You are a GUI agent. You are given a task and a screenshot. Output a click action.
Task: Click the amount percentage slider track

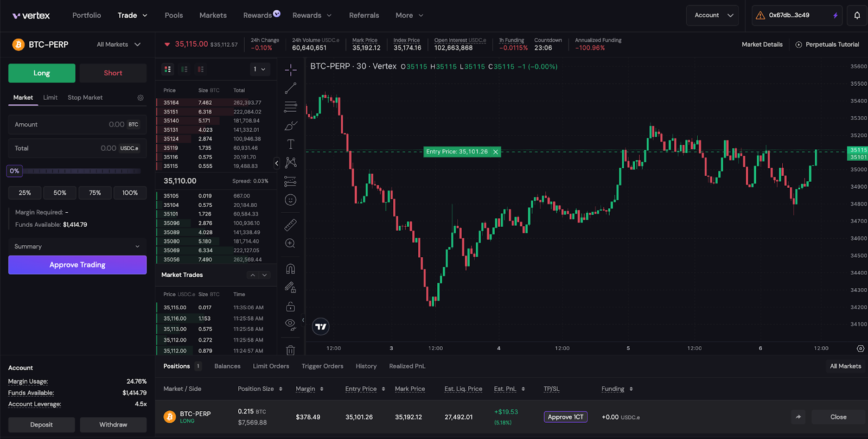coord(81,171)
